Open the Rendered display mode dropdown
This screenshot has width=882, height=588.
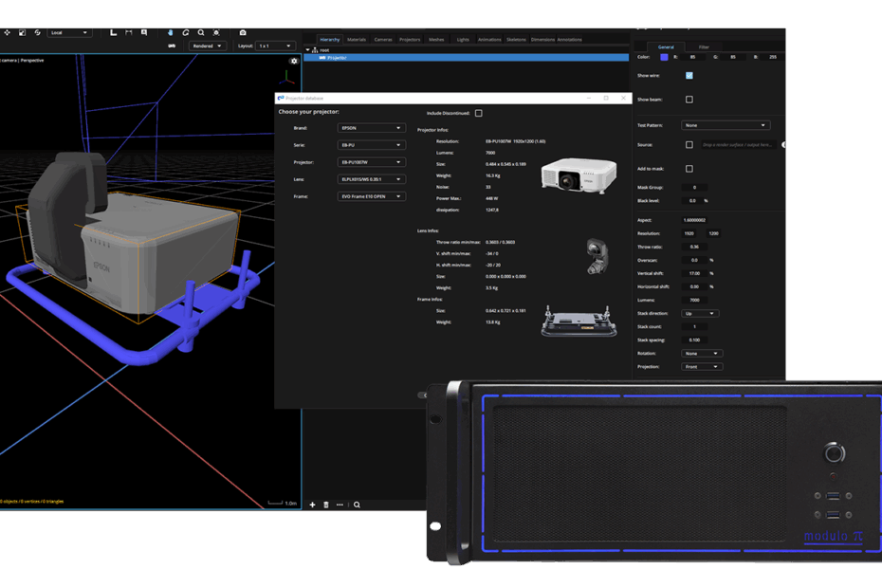pos(207,46)
